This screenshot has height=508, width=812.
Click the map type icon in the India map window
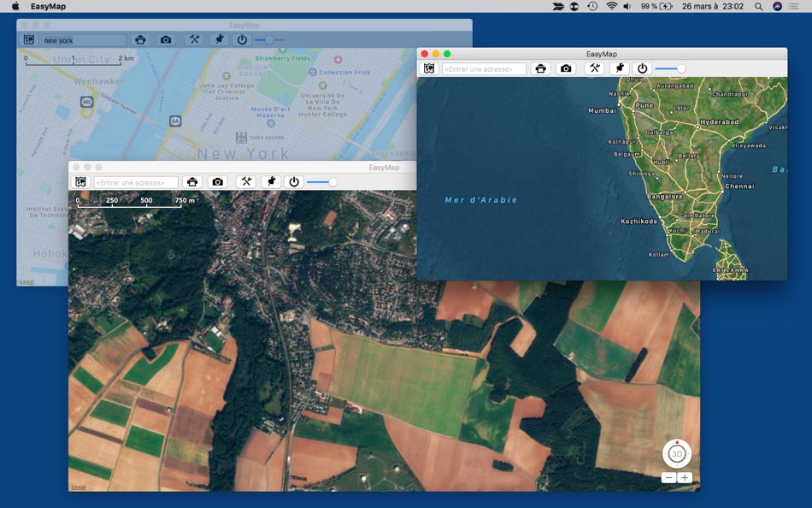tap(429, 68)
